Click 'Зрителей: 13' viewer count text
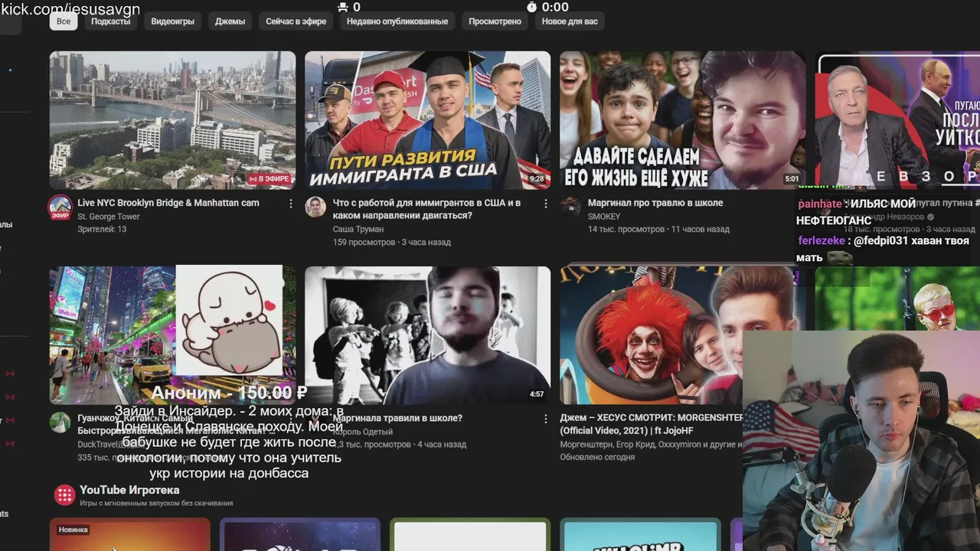 tap(102, 229)
